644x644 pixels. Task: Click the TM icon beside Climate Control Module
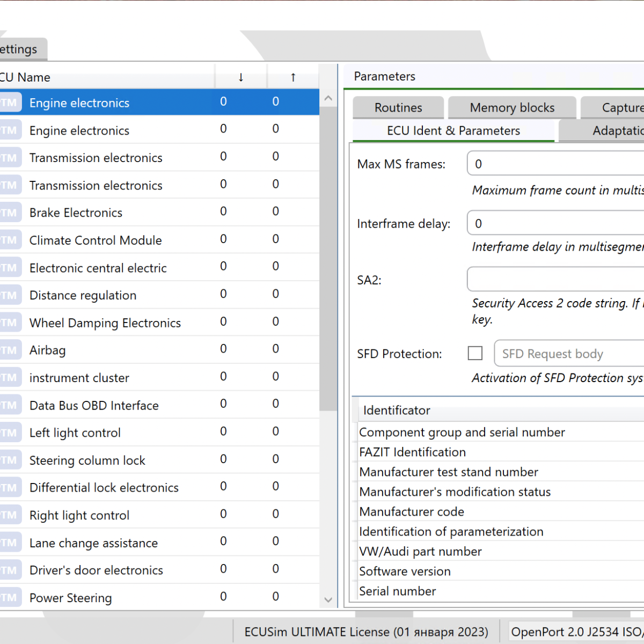click(x=10, y=240)
